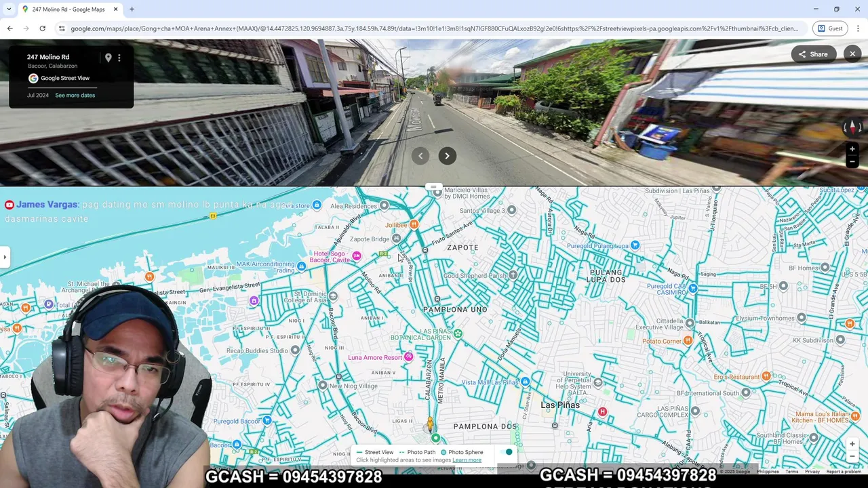Click the ZAPOTE district label
Image resolution: width=868 pixels, height=488 pixels.
point(462,247)
